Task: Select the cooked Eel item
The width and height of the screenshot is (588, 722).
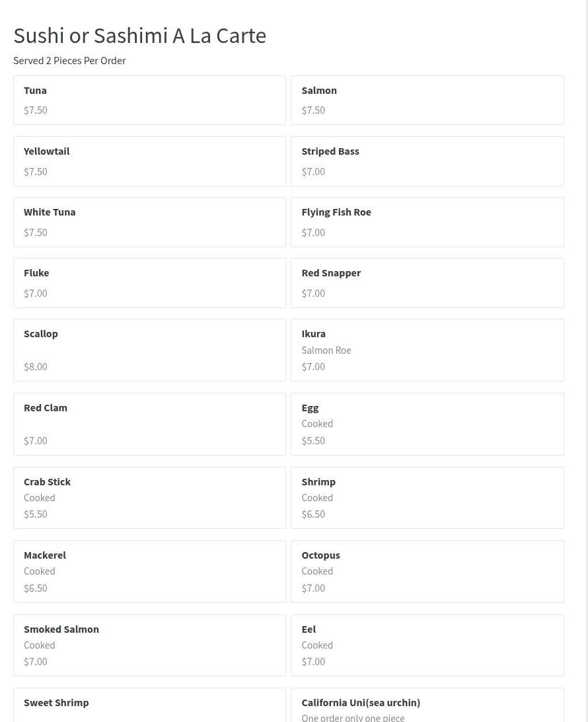Action: [427, 645]
